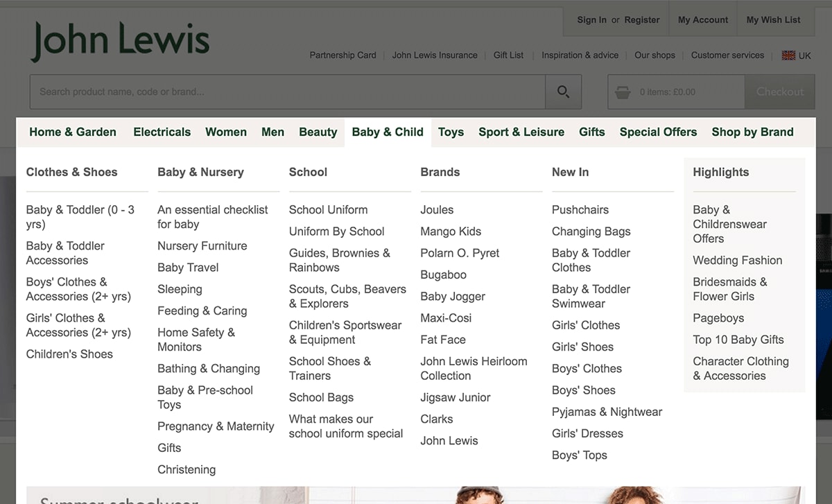This screenshot has height=504, width=832.
Task: Open the Beauty menu
Action: (318, 132)
